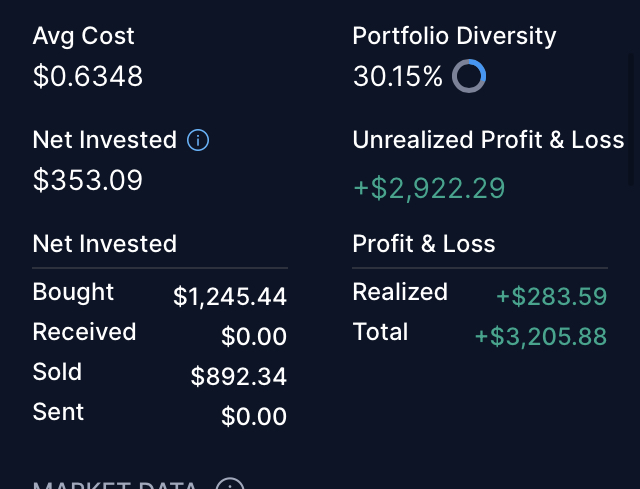Image resolution: width=640 pixels, height=489 pixels.
Task: Click the Bought amount $1,245.44
Action: tap(230, 296)
